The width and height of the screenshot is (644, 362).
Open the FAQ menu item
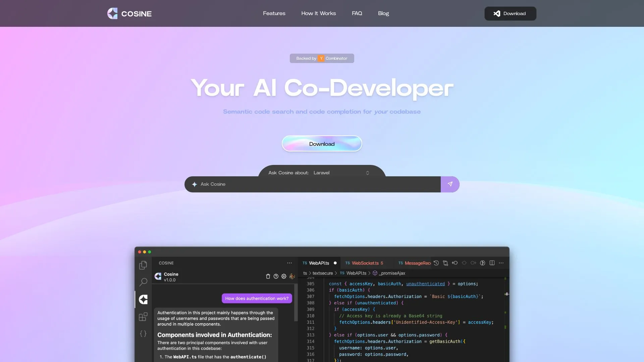[357, 13]
